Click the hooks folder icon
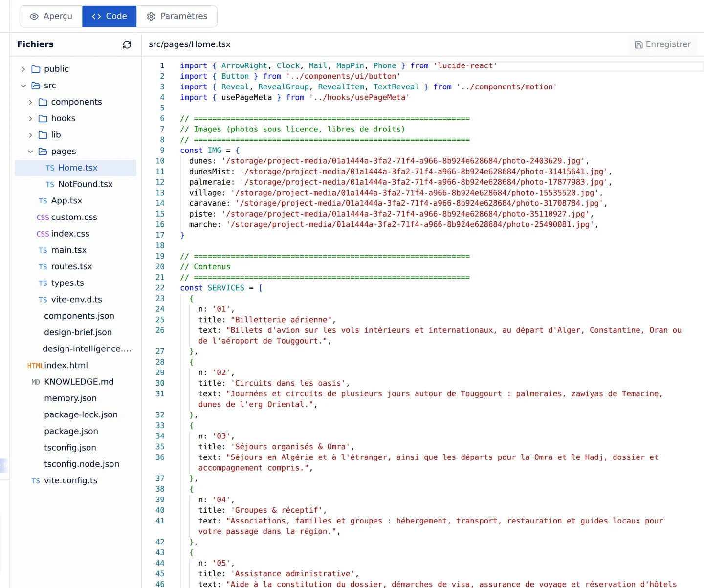704x588 pixels. (x=43, y=118)
